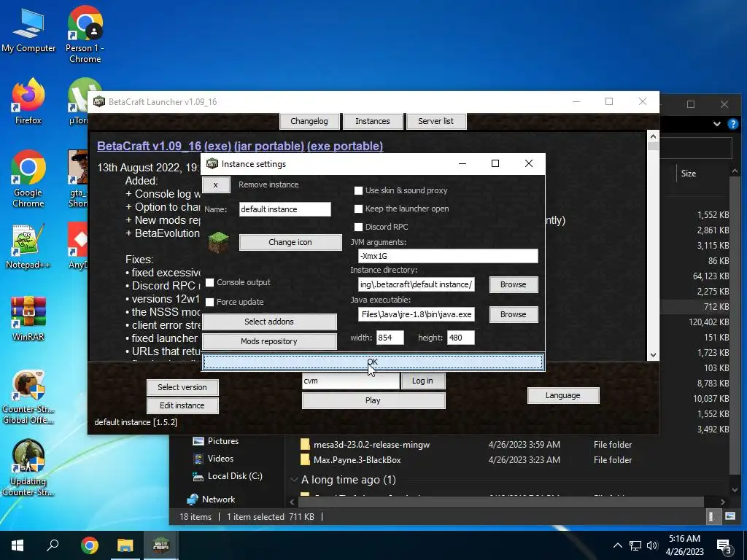Select Pictures in Explorer sidebar
The width and height of the screenshot is (747, 560).
(215, 441)
